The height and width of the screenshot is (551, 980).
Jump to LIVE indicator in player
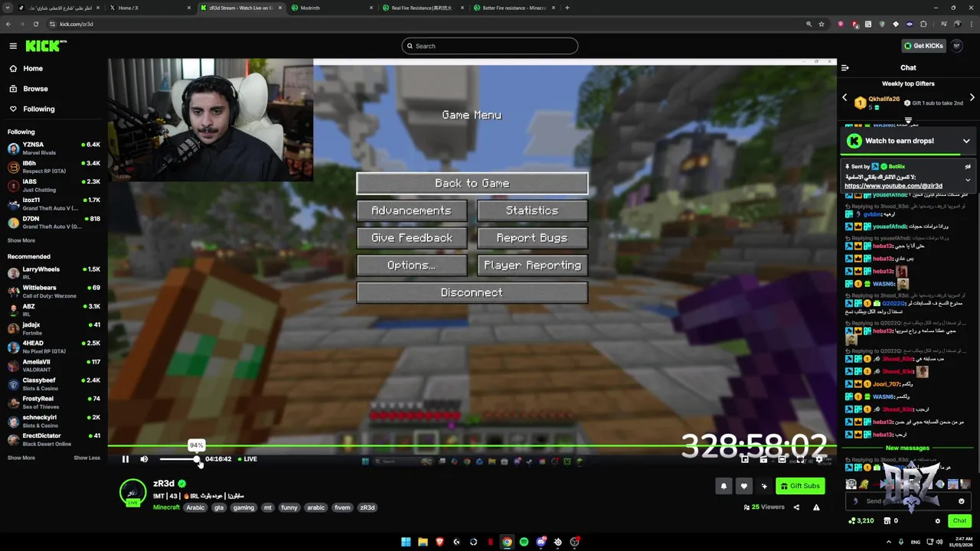pos(247,459)
